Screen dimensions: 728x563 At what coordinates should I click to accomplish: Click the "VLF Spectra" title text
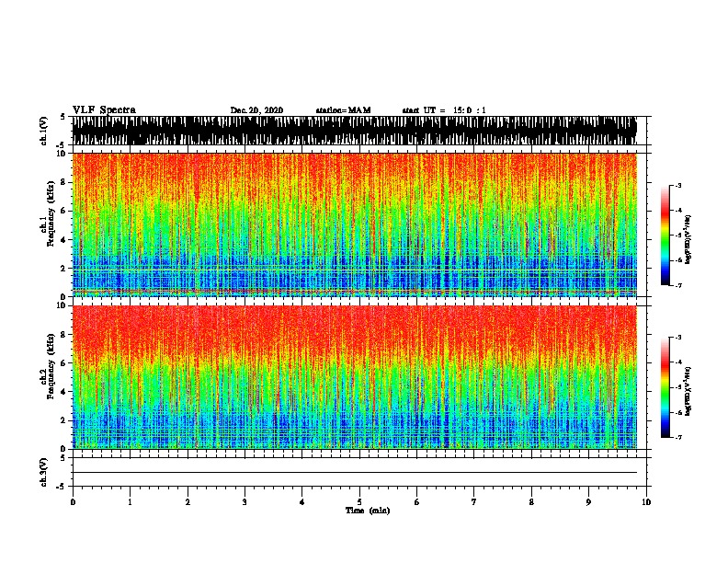pos(104,110)
